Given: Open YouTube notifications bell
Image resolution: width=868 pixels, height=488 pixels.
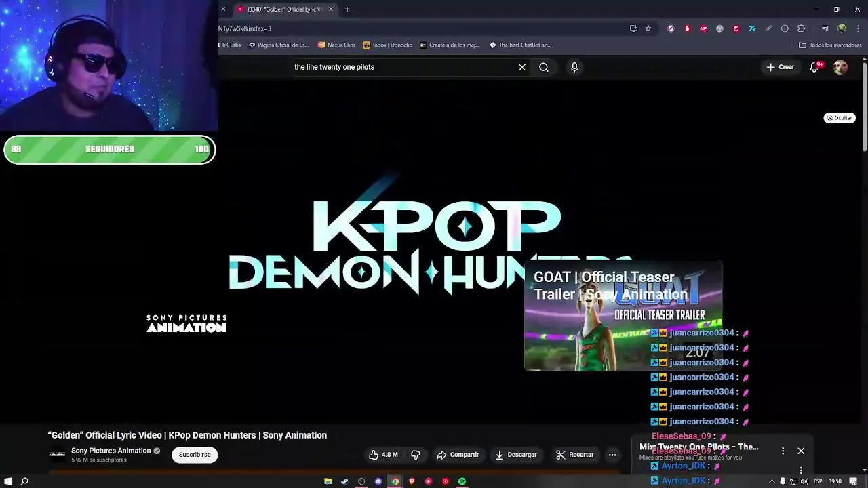Looking at the screenshot, I should click(x=814, y=67).
